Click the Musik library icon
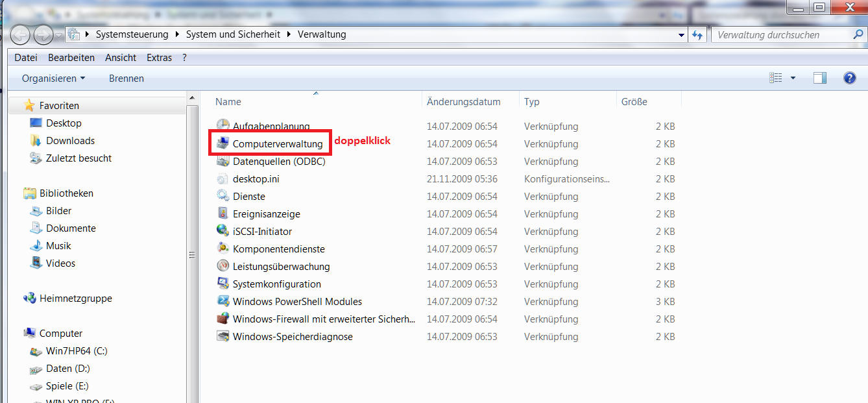 pyautogui.click(x=36, y=245)
